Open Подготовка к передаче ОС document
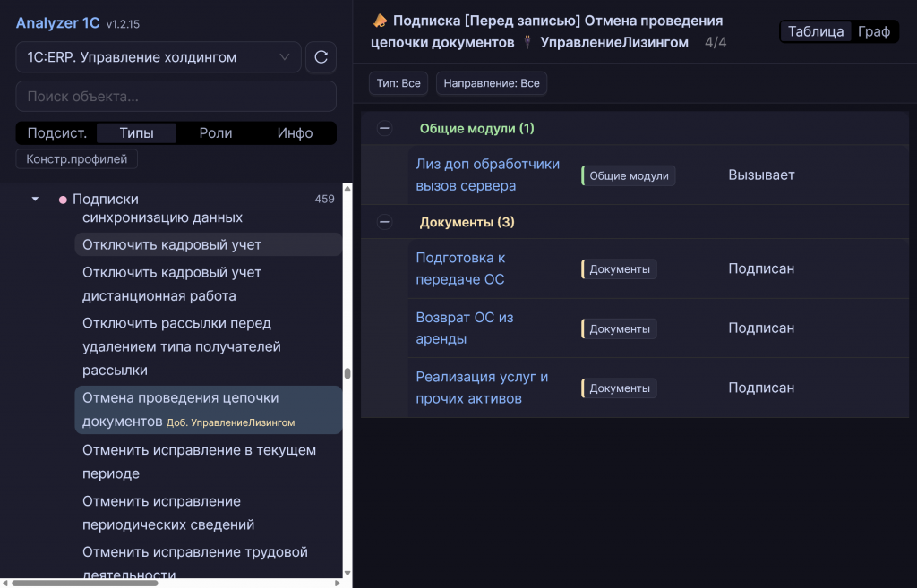This screenshot has width=917, height=588. click(460, 268)
